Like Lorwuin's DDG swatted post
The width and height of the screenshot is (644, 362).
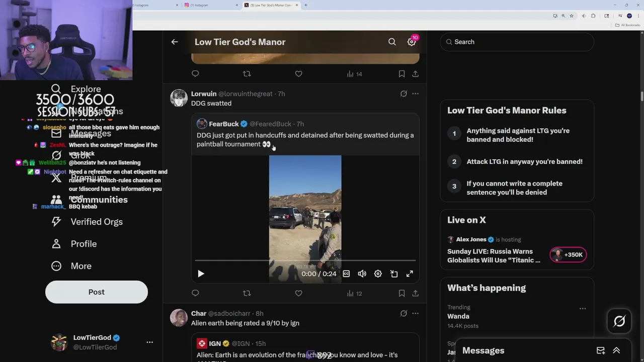(x=298, y=293)
